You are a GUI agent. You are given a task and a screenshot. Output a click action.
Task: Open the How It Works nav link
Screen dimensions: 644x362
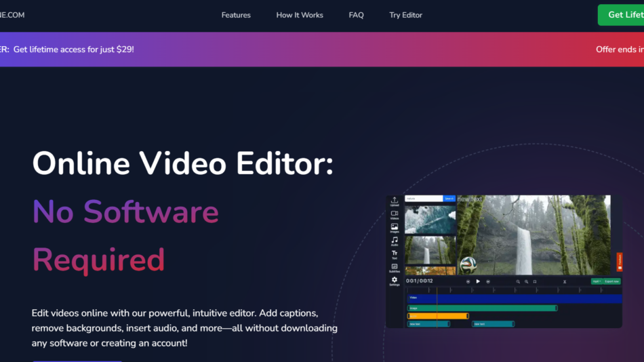tap(300, 15)
